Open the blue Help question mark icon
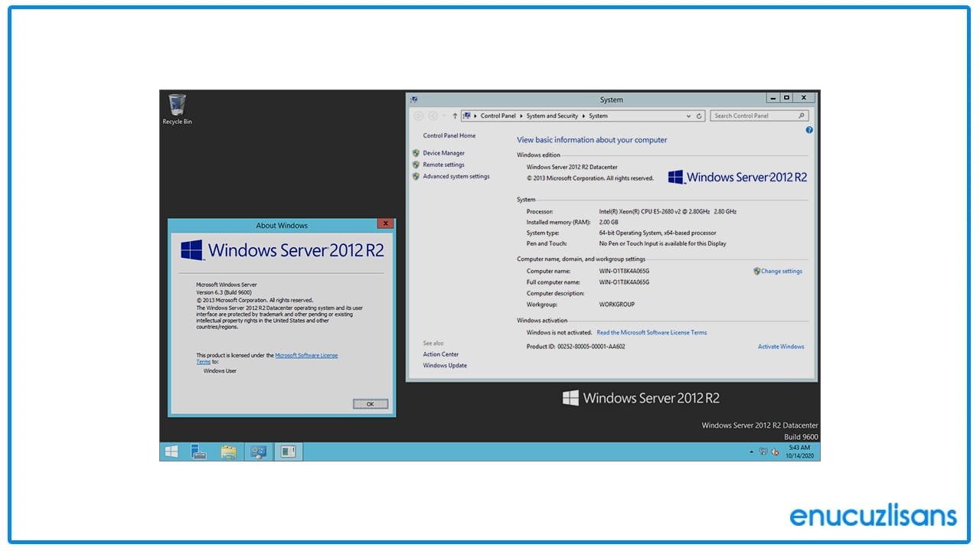The image size is (980, 551). pyautogui.click(x=809, y=130)
